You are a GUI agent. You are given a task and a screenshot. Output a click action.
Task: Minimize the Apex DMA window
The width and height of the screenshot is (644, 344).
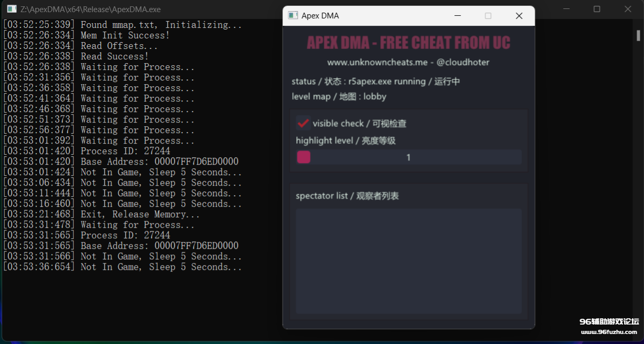point(457,16)
